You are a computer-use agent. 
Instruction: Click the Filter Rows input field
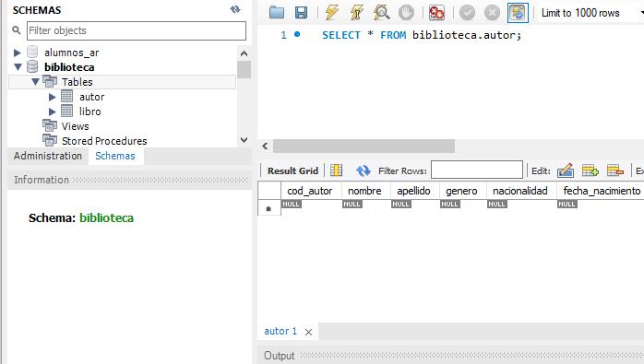[477, 170]
